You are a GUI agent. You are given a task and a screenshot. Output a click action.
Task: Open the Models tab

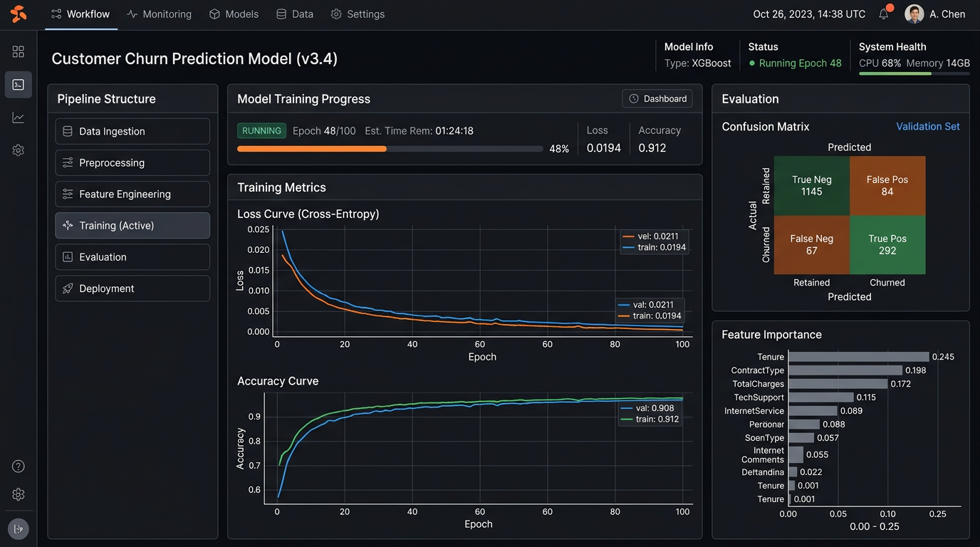click(x=234, y=14)
